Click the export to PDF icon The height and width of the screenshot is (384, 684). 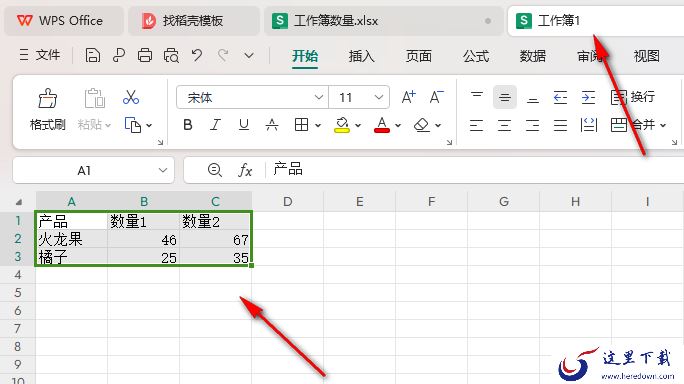pos(119,55)
